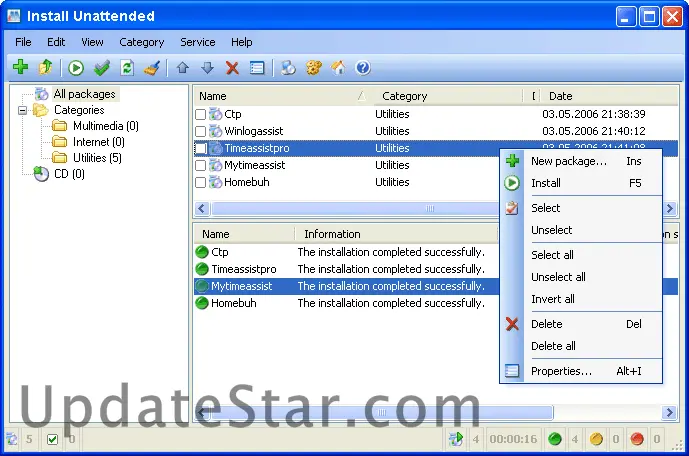Click the green status icon beside Homebuh log entry

pos(202,303)
